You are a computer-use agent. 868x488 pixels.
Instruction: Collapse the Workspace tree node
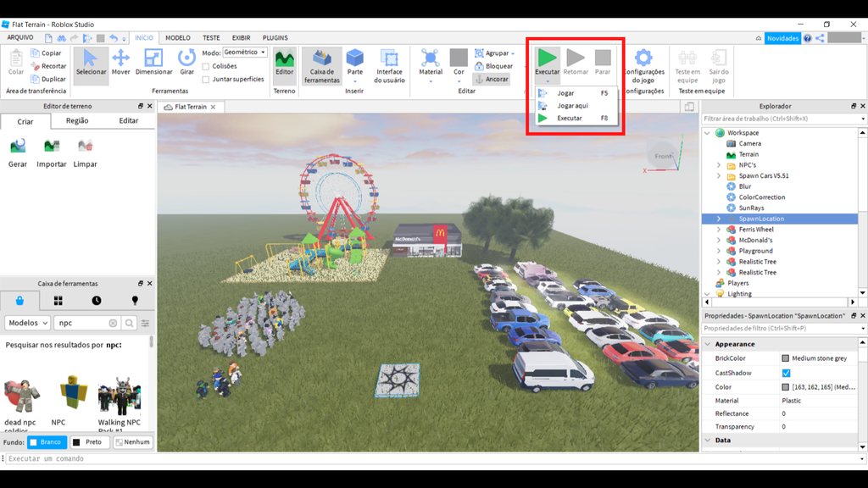pos(707,133)
